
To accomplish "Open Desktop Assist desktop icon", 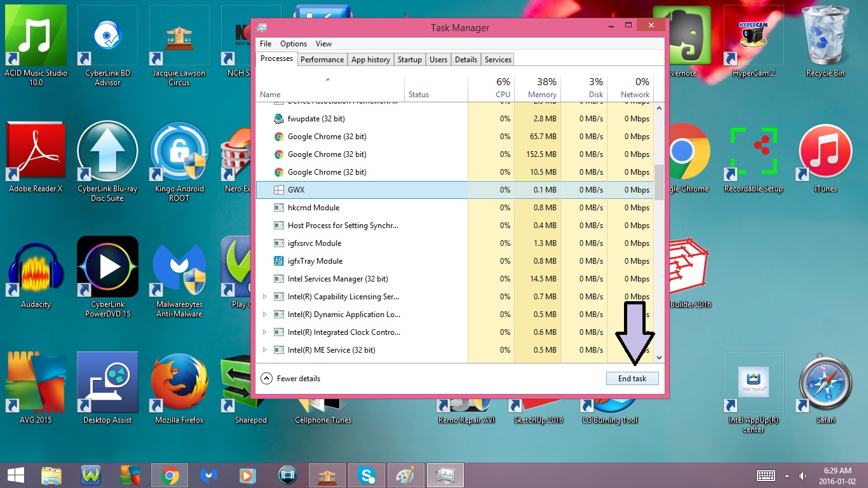I will click(x=107, y=389).
